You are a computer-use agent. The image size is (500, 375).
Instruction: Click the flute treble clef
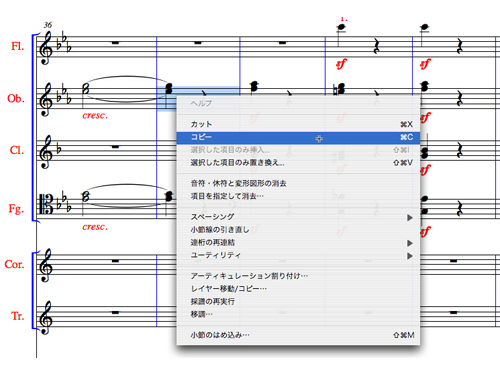click(46, 48)
